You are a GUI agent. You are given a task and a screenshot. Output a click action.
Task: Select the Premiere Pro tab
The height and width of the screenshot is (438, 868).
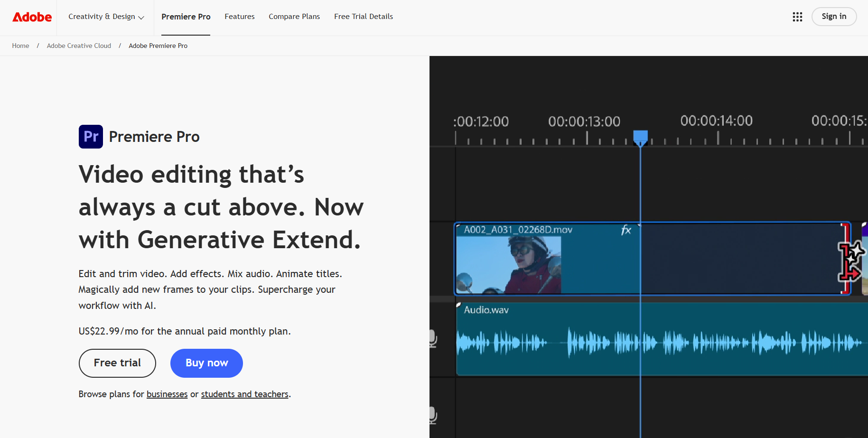[186, 17]
